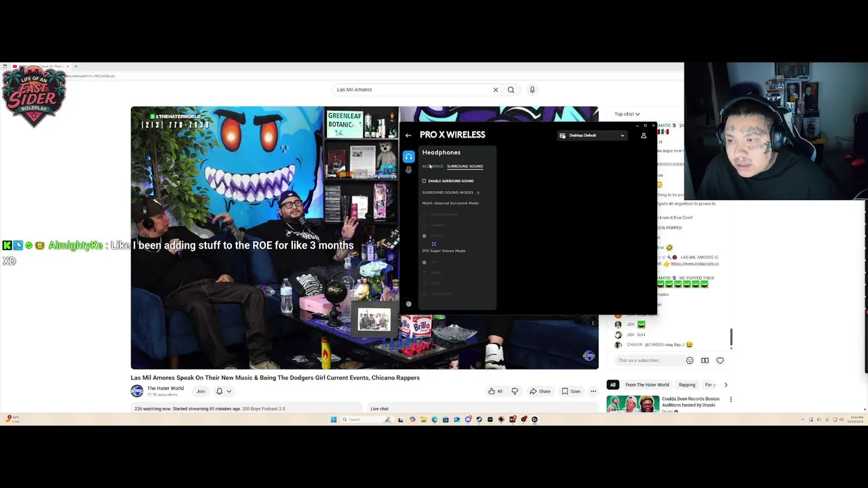Dislike the video with thumbs down

515,391
